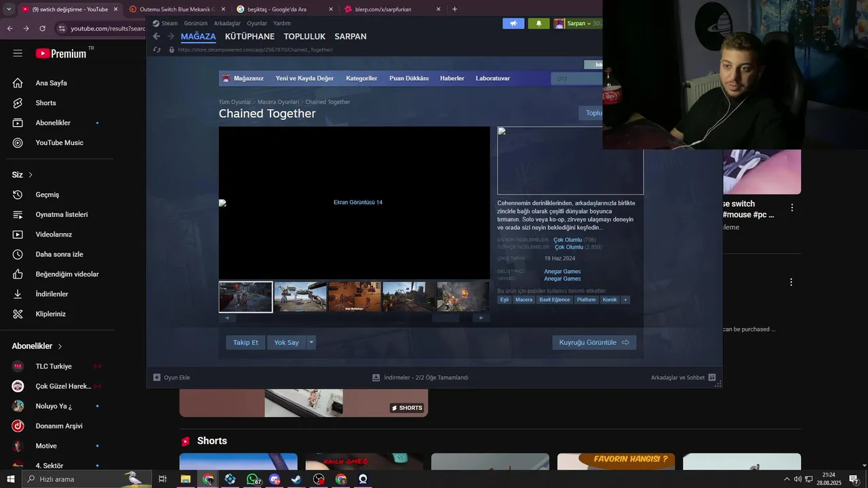This screenshot has width=868, height=488.
Task: Click the Komik tag
Action: pyautogui.click(x=610, y=300)
